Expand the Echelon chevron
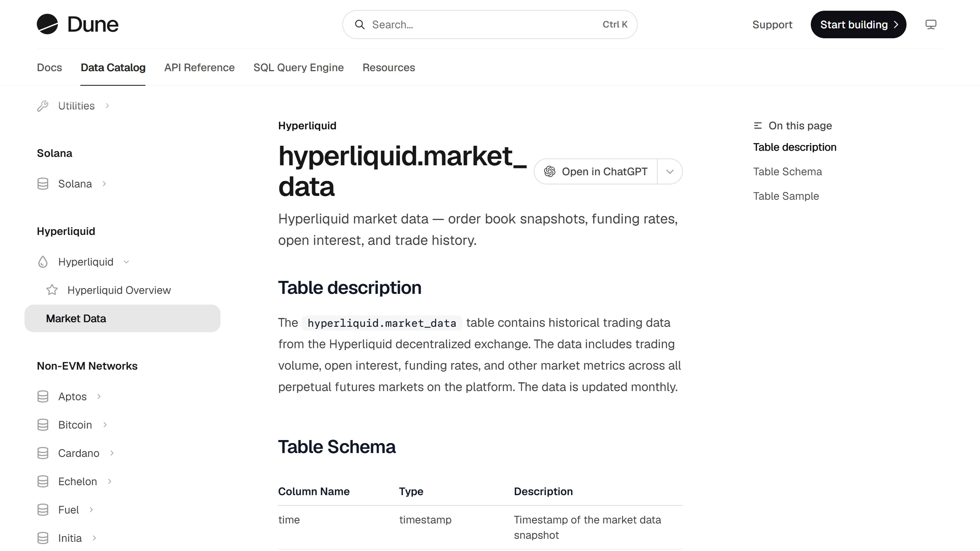 [x=109, y=481]
